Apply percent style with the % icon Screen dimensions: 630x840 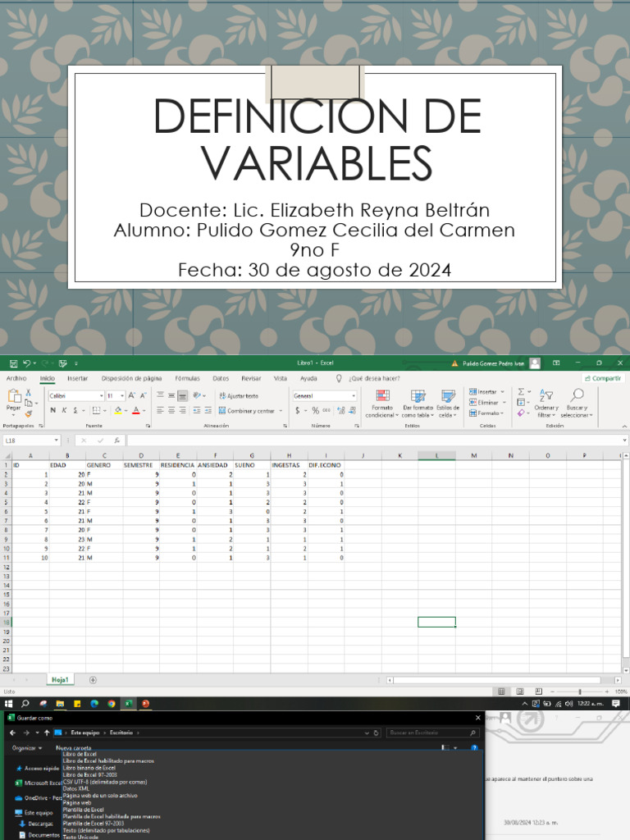(x=316, y=410)
